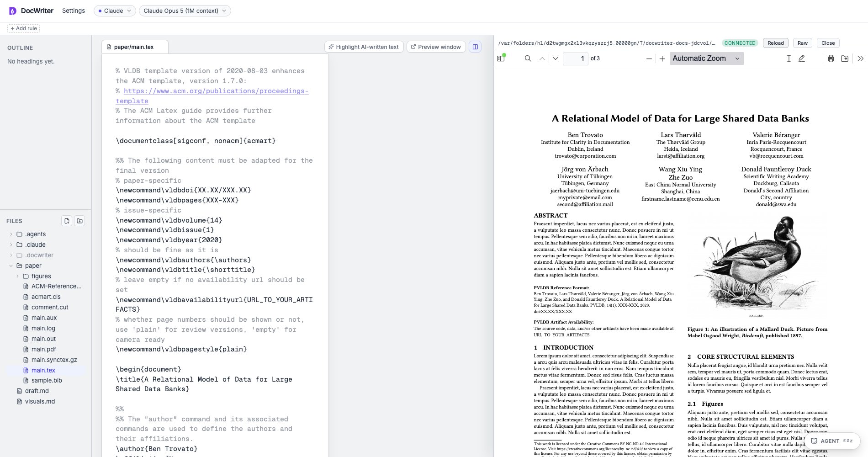Click the \documentclass line in editor
The image size is (868, 457).
click(196, 141)
